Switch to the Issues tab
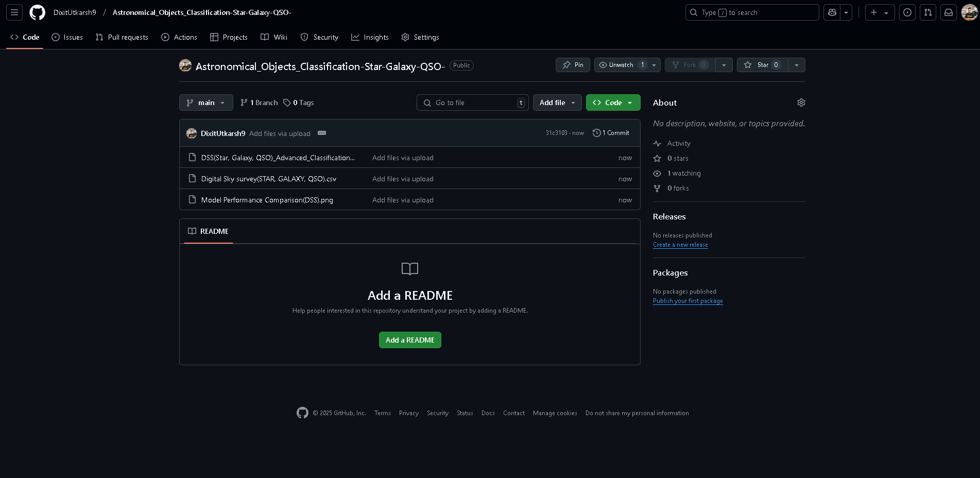This screenshot has width=980, height=478. pyautogui.click(x=67, y=37)
